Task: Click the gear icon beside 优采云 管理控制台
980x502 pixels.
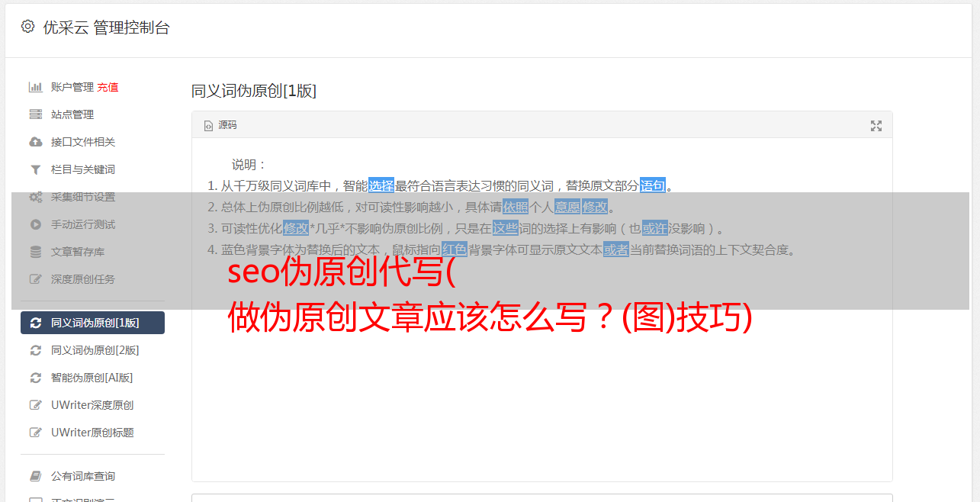Action: 28,27
